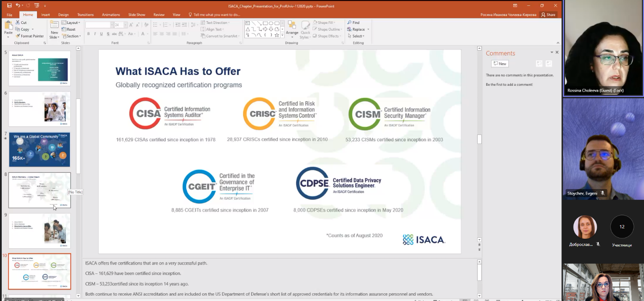Open Align Text dropdown

coord(213,29)
